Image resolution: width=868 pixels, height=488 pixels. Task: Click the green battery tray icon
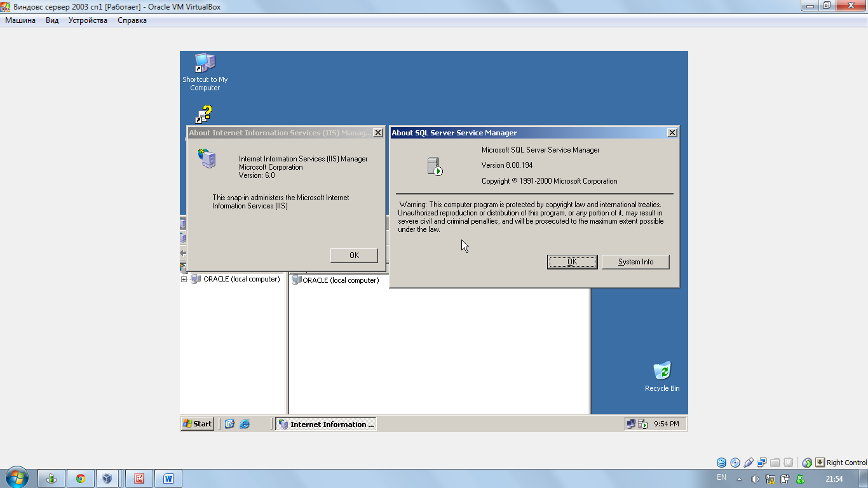pos(801,479)
